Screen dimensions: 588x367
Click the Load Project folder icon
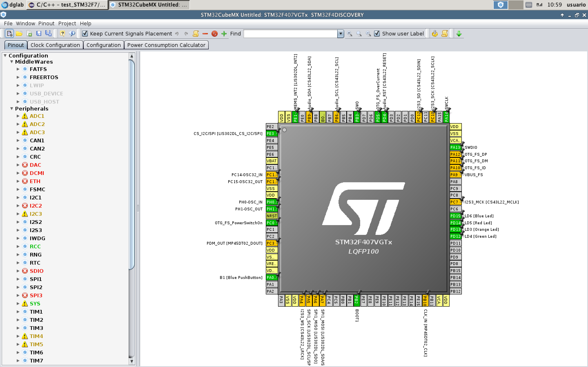point(19,33)
